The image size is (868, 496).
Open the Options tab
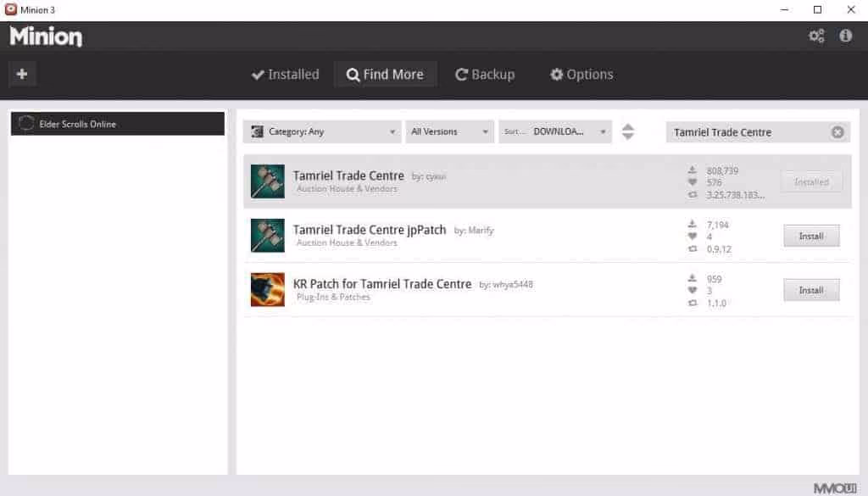point(581,75)
